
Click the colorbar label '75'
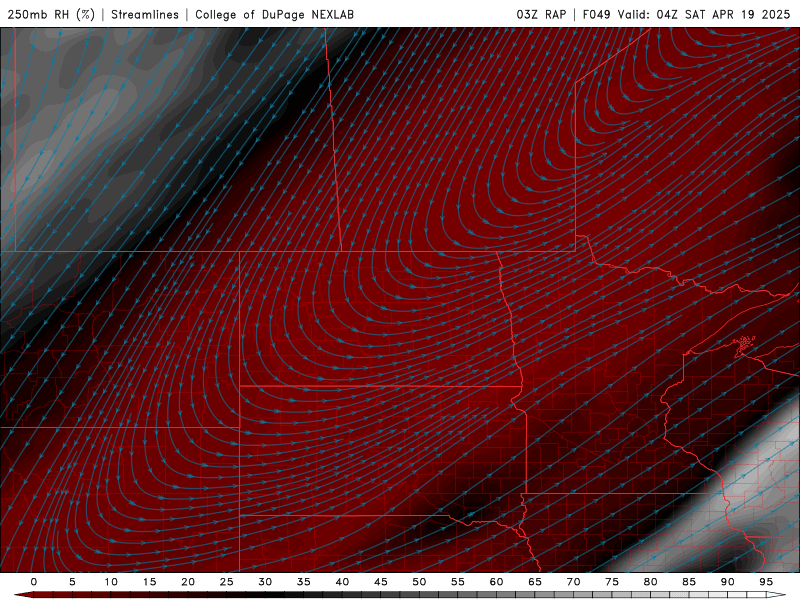[x=612, y=582]
